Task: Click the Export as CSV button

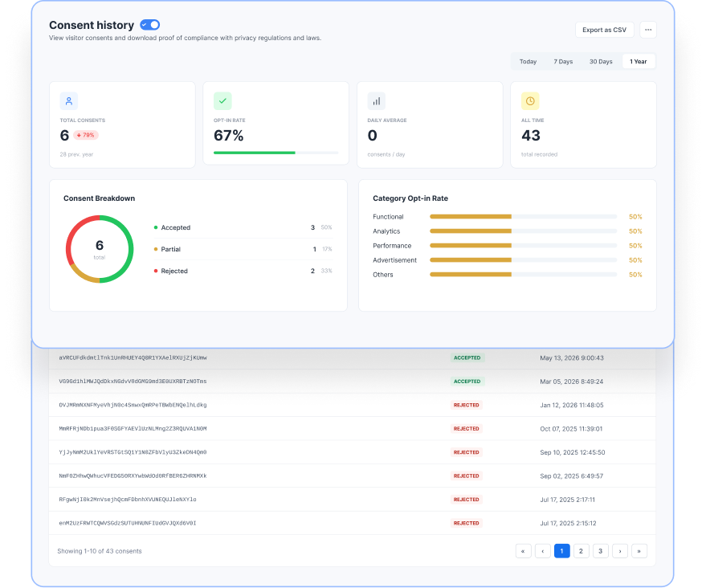Action: (604, 30)
